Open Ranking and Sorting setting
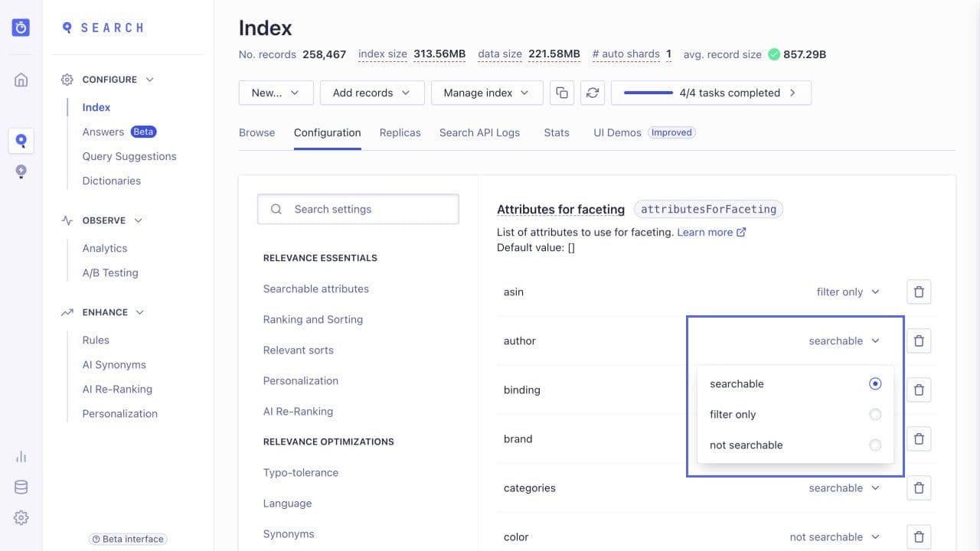This screenshot has width=980, height=551. (313, 319)
